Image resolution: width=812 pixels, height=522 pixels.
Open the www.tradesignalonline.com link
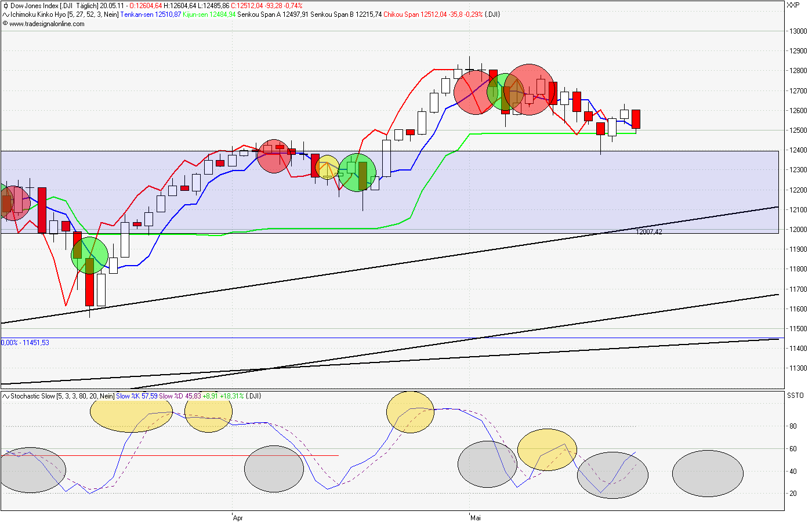46,25
